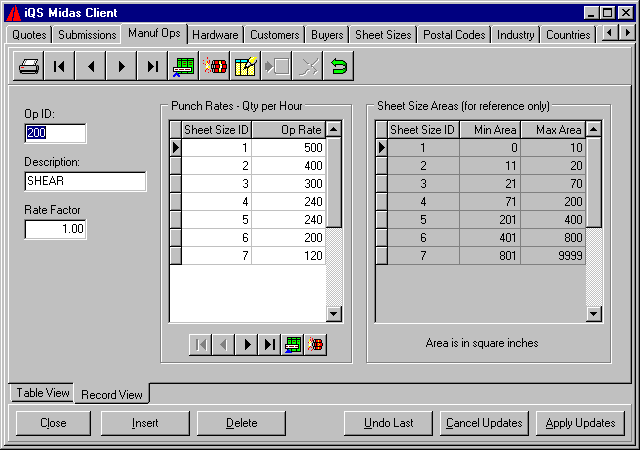The image size is (640, 450).
Task: Select Op Rate cell with value 120
Action: pos(289,256)
